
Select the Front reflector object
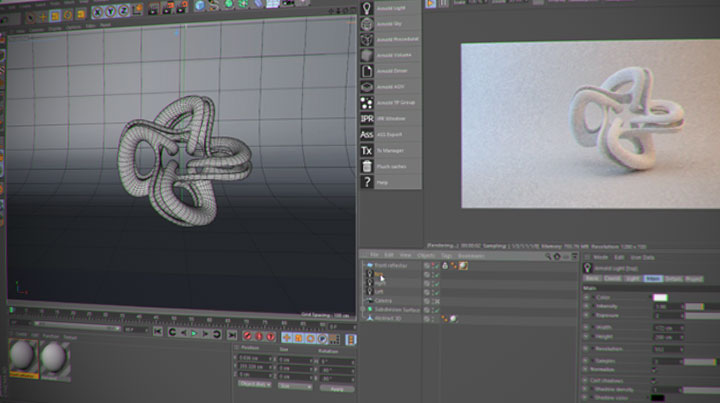tap(391, 265)
